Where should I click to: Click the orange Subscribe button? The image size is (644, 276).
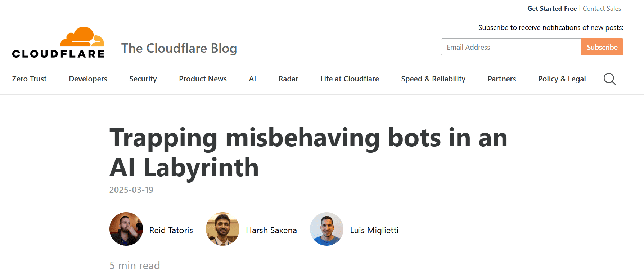coord(602,47)
